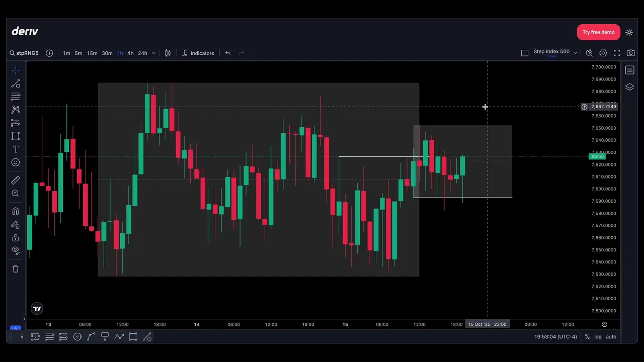Select rectangle in favorites toolbar

(133, 337)
